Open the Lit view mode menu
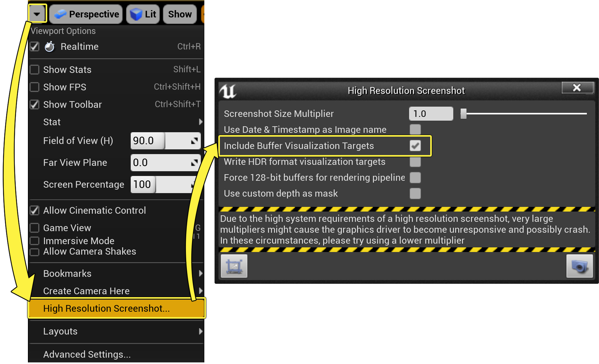 coord(143,14)
